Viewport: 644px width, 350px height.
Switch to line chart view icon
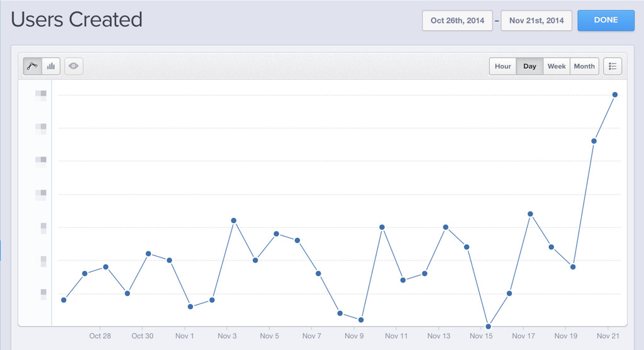(33, 66)
